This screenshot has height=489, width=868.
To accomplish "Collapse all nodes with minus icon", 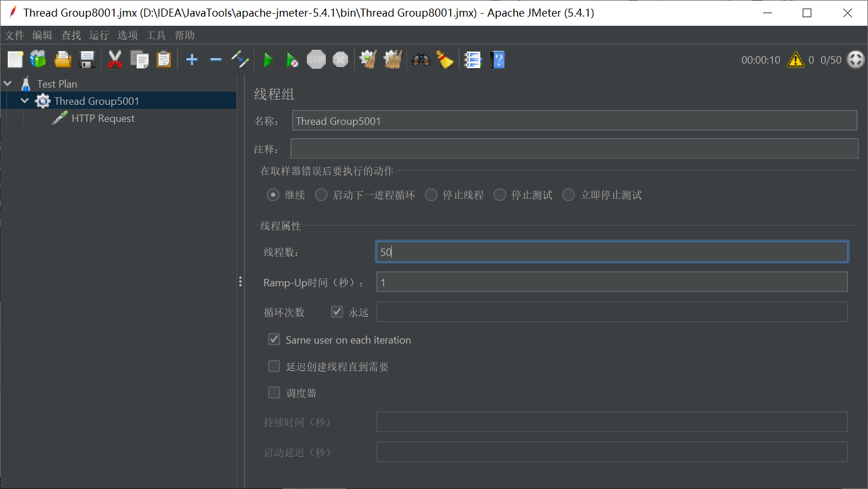I will point(216,60).
